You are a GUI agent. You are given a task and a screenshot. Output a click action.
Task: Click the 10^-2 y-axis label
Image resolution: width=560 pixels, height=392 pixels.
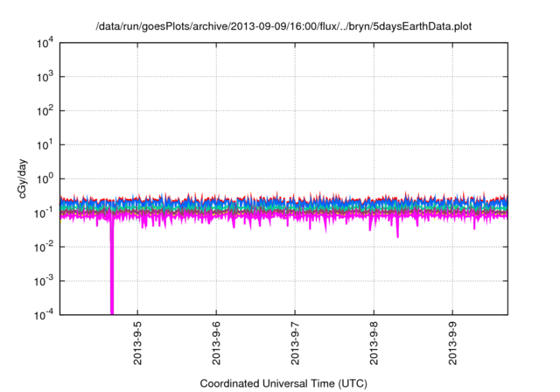[x=44, y=247]
